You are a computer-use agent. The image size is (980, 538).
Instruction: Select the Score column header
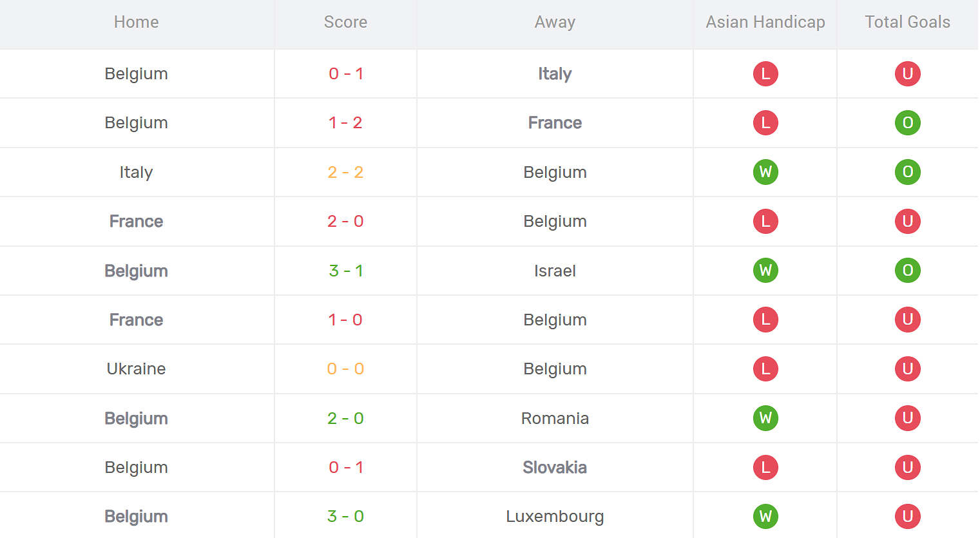[345, 22]
